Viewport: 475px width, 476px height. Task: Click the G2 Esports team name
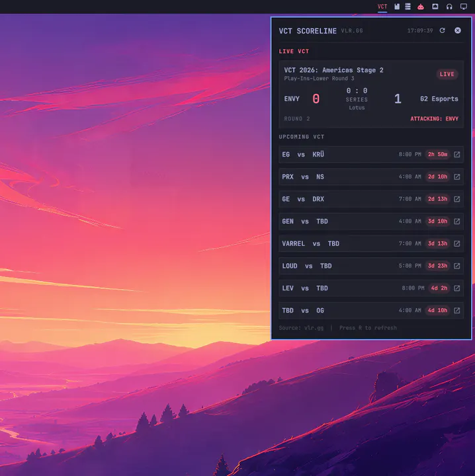[439, 99]
